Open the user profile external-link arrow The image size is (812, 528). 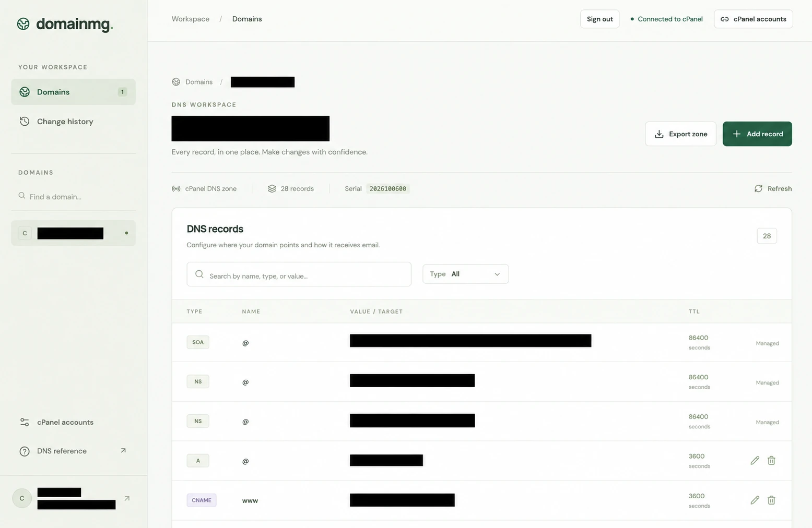coord(127,499)
